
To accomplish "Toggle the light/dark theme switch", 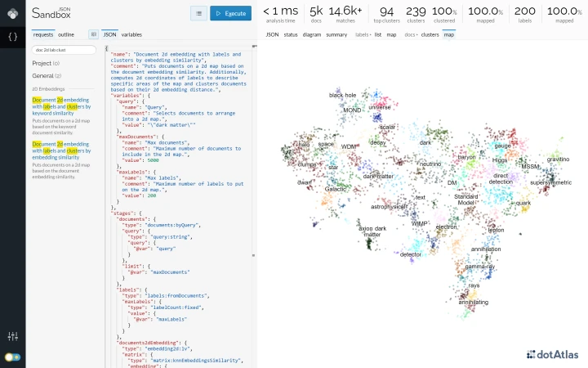I will pyautogui.click(x=13, y=357).
